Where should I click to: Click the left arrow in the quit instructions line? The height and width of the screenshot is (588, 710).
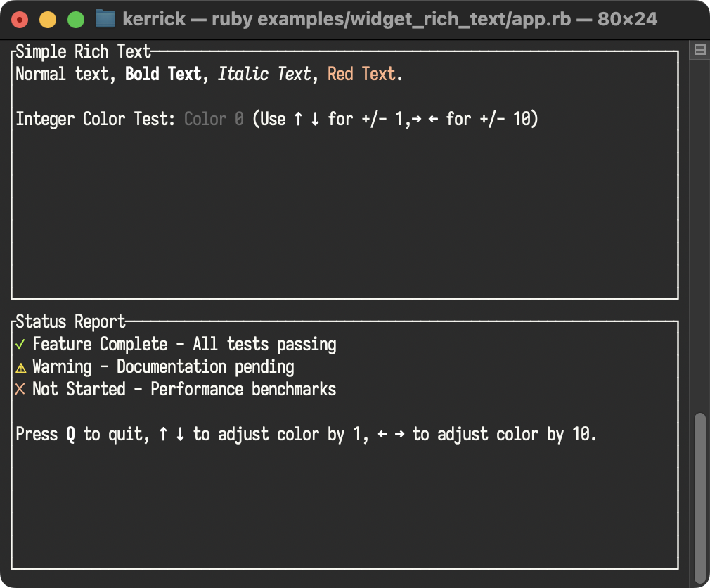(382, 435)
